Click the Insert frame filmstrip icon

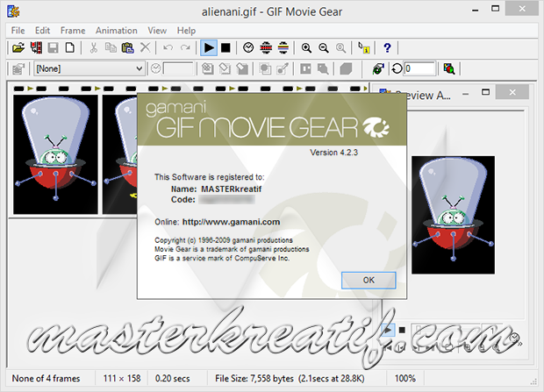click(x=36, y=47)
